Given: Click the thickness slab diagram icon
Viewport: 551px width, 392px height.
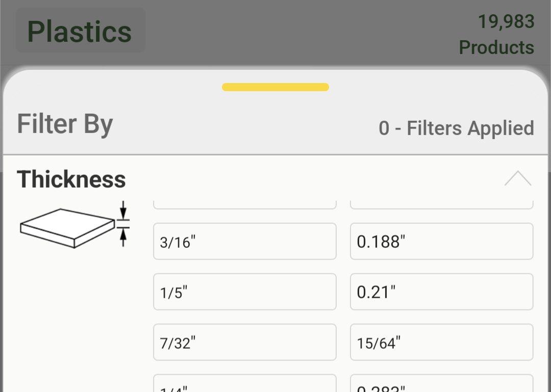Looking at the screenshot, I should point(66,228).
